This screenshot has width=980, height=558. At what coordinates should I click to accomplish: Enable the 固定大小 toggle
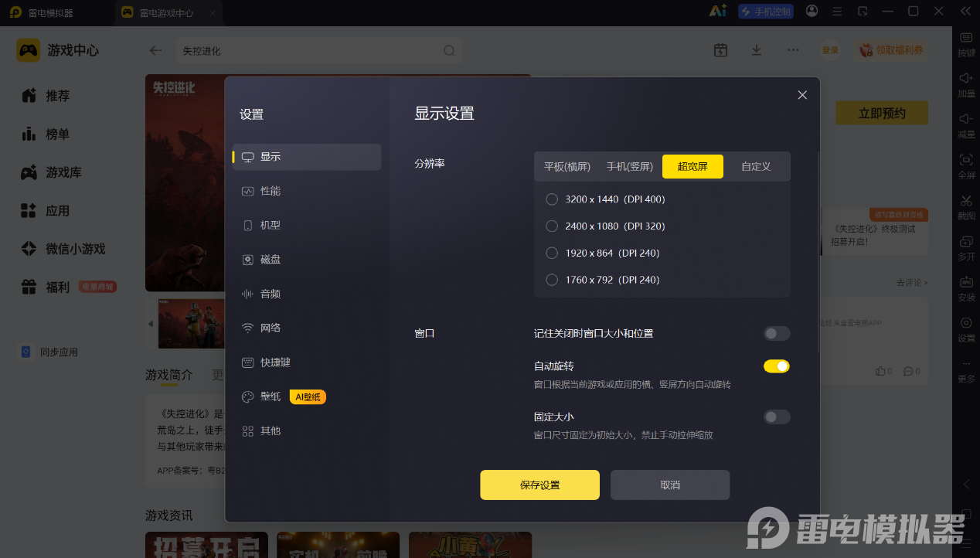pos(777,417)
